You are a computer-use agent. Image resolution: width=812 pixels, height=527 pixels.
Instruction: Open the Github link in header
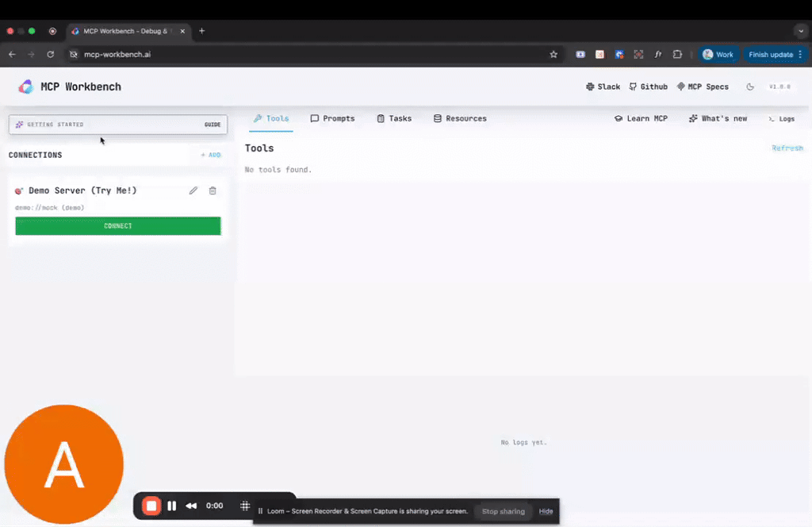coord(649,87)
